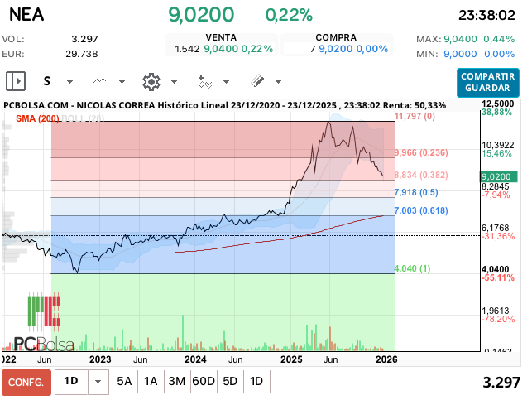The image size is (532, 400).
Task: Toggle the side panel icon
Action: point(16,81)
